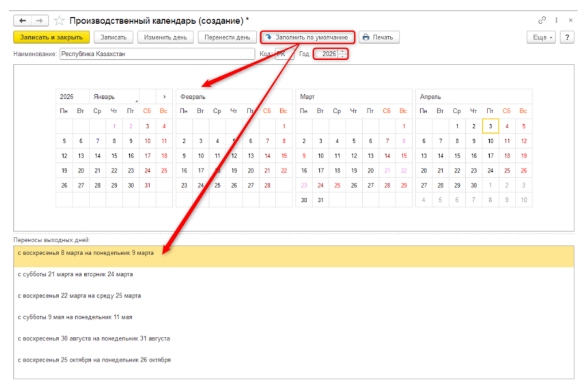Go to next month with calendar chevron
This screenshot has height=388, width=588.
164,97
